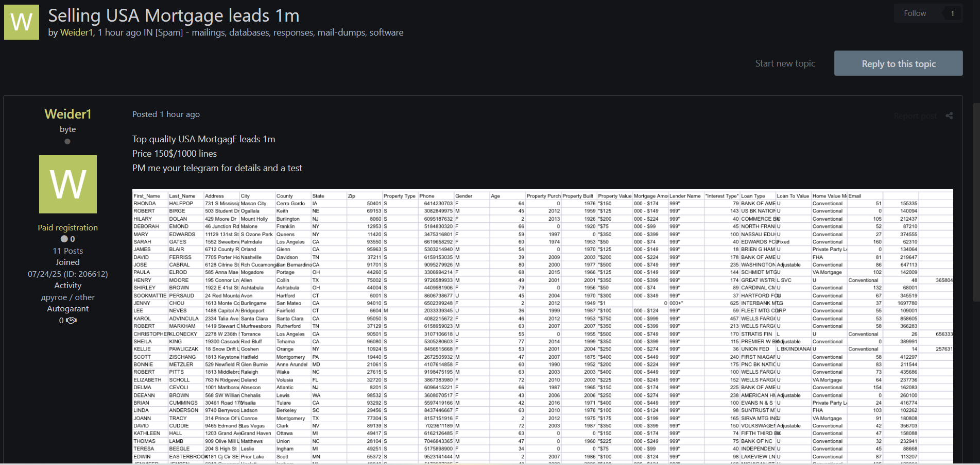Click the small W avatar beside the topic title
980x465 pixels.
(x=22, y=22)
